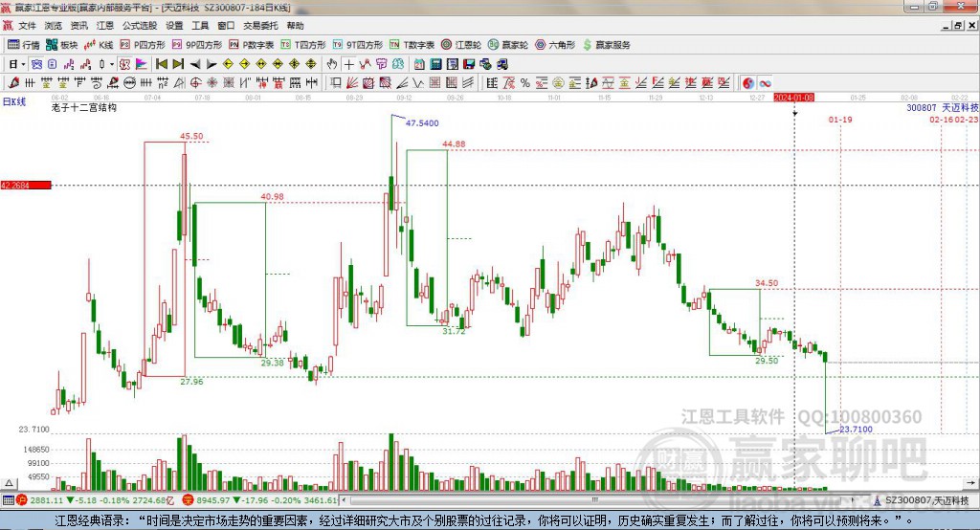Click the 老子十二宫结构 label

[x=84, y=107]
